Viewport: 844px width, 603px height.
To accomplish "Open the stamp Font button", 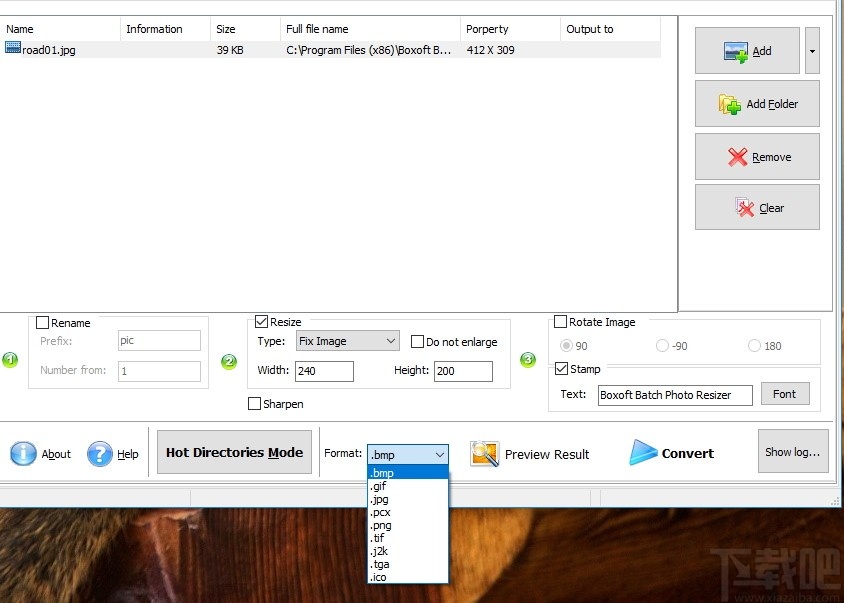I will (785, 394).
